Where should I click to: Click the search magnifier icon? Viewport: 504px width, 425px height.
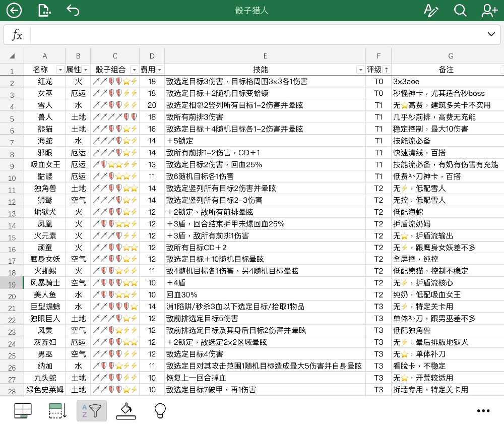click(460, 11)
